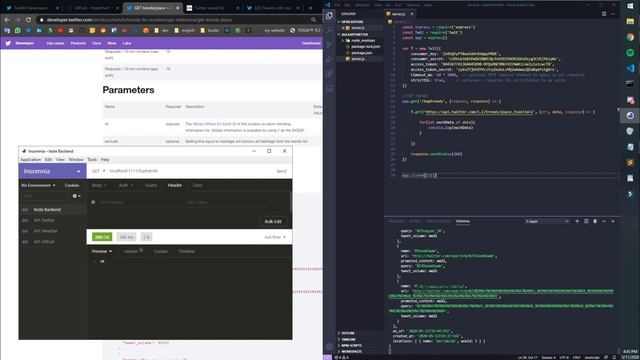This screenshot has height=360, width=640.
Task: Open the Cookie response tab in Insomnia
Action: click(x=160, y=251)
